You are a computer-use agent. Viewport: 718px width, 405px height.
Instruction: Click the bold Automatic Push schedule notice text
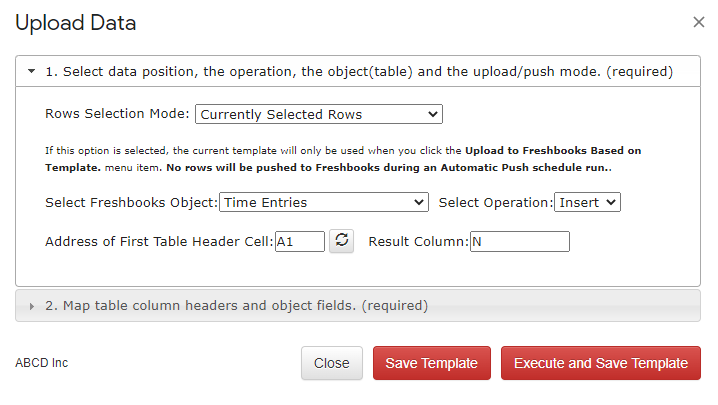tap(389, 168)
